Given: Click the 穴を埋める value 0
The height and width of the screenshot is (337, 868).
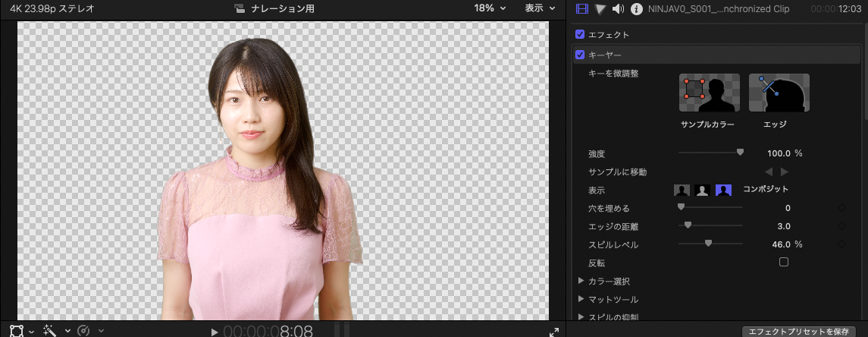Looking at the screenshot, I should click(788, 208).
